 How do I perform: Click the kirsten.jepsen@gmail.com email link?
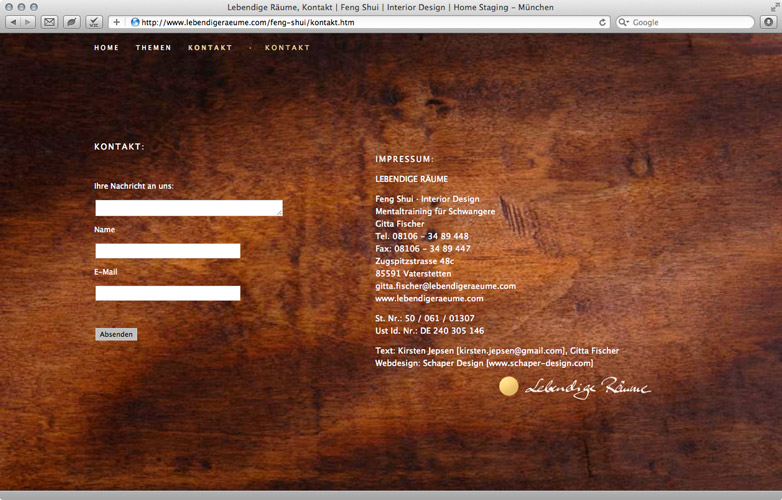click(x=511, y=350)
